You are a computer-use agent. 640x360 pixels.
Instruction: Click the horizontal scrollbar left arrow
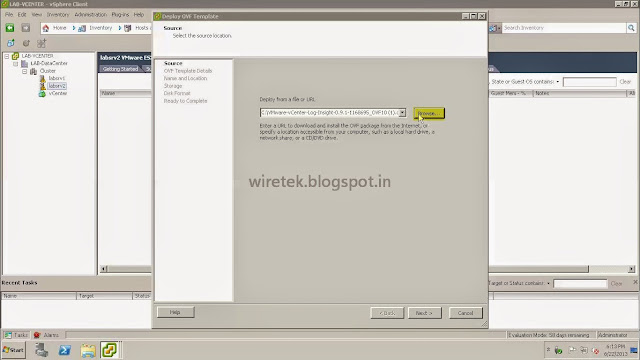tap(104, 269)
